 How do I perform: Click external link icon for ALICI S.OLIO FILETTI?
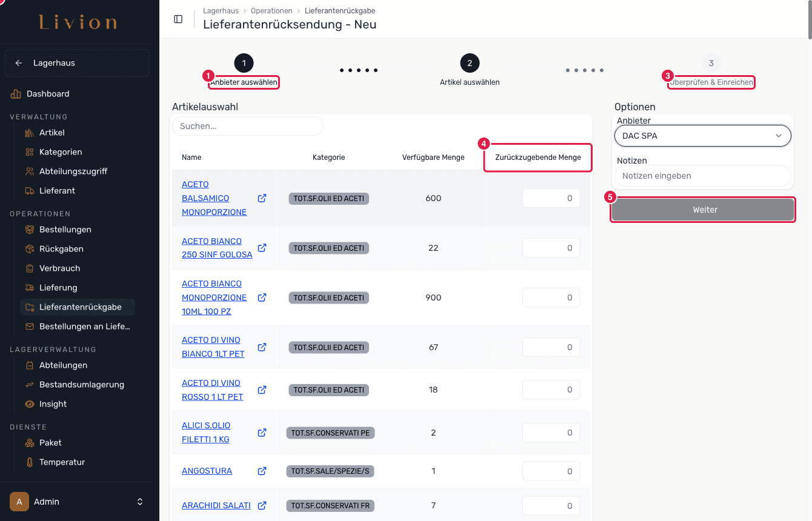262,433
